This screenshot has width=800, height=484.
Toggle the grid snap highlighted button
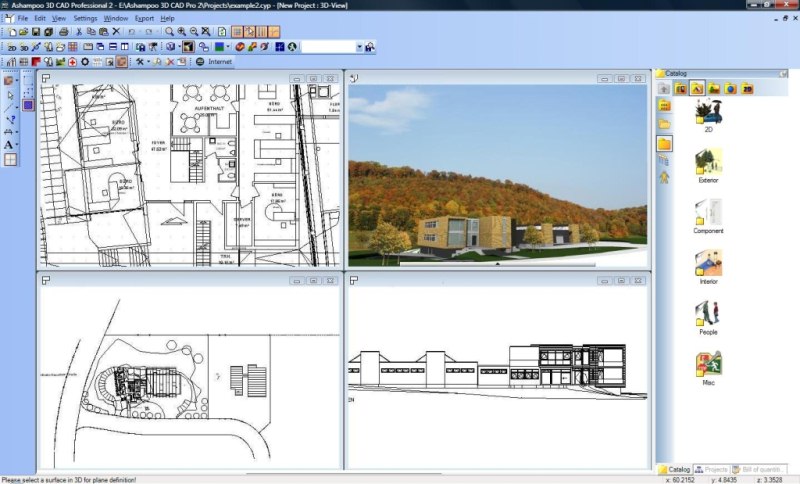[237, 32]
